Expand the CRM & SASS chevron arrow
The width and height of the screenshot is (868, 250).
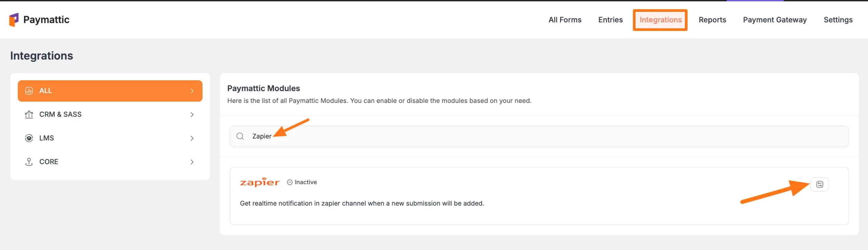point(192,114)
